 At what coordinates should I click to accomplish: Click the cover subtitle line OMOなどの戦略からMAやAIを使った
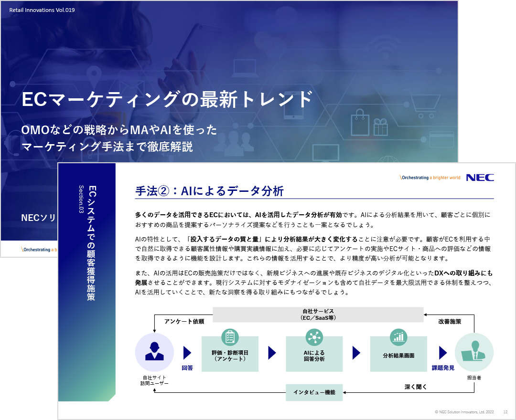tap(119, 130)
